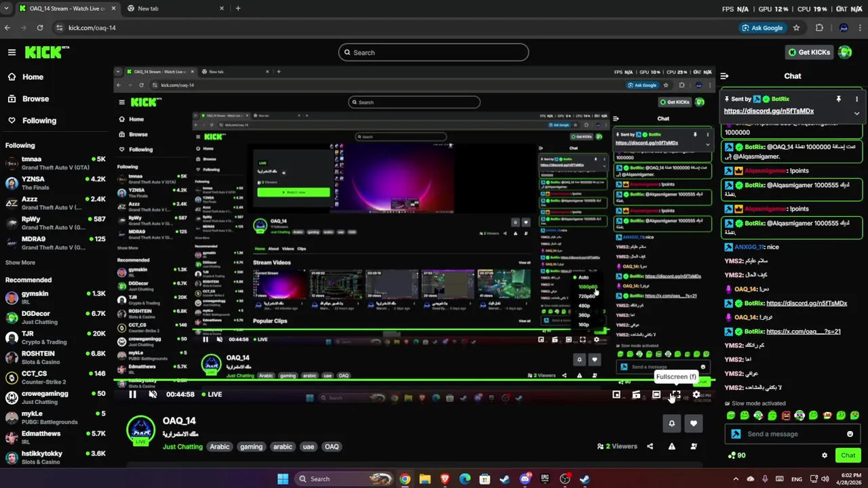Open the Just Chatting category link
Viewport: 868px width, 488px height.
click(x=182, y=447)
